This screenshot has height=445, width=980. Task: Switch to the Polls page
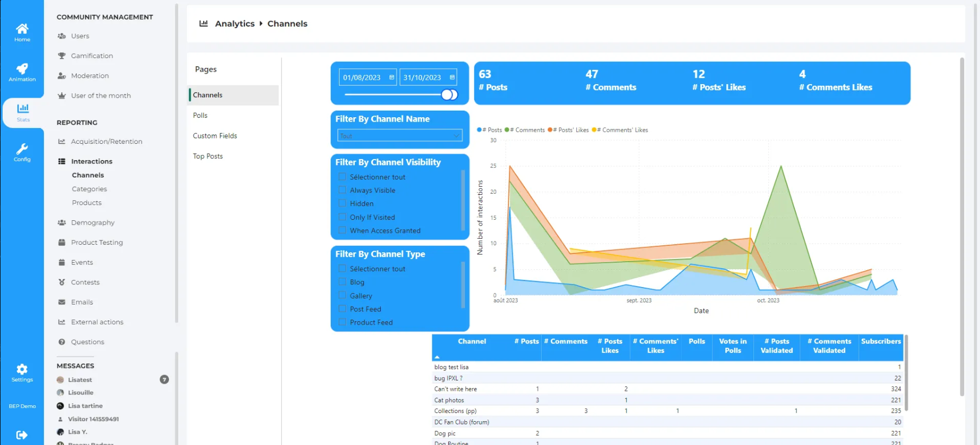click(200, 116)
